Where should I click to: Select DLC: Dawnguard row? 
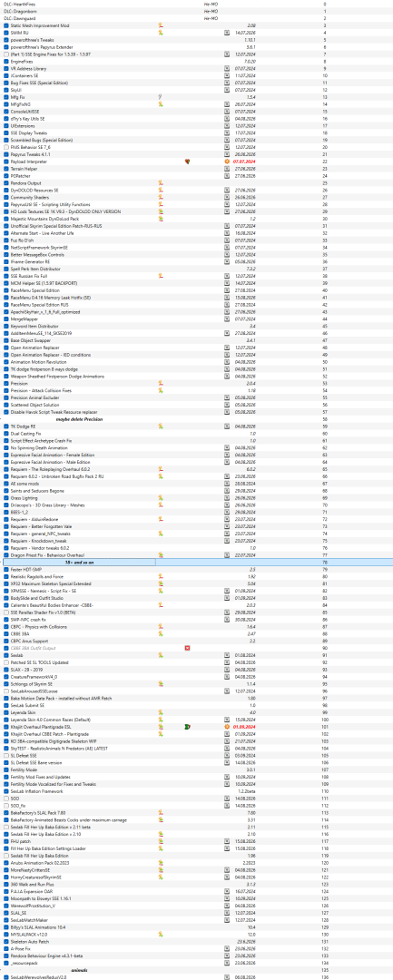click(196, 18)
